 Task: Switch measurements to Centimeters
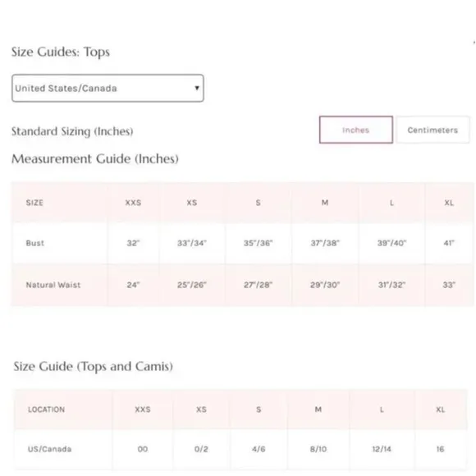(433, 130)
